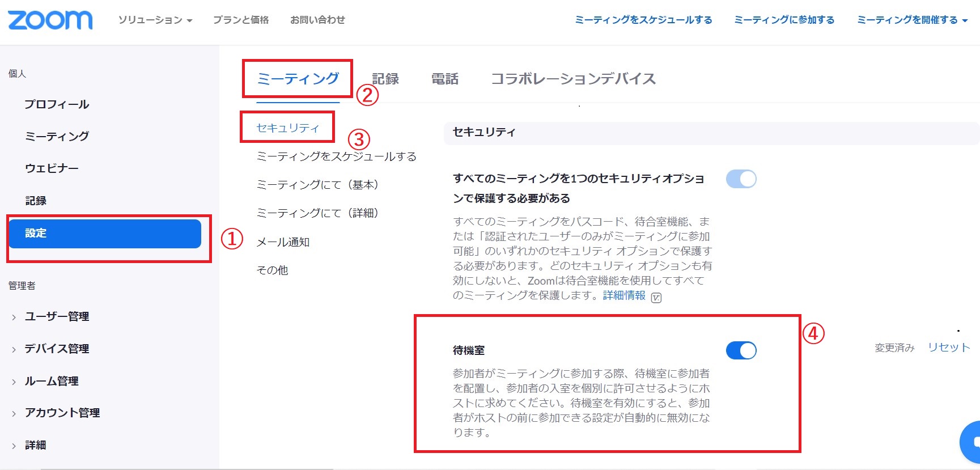Click the 待機室 setting title
The height and width of the screenshot is (470, 980).
[469, 350]
